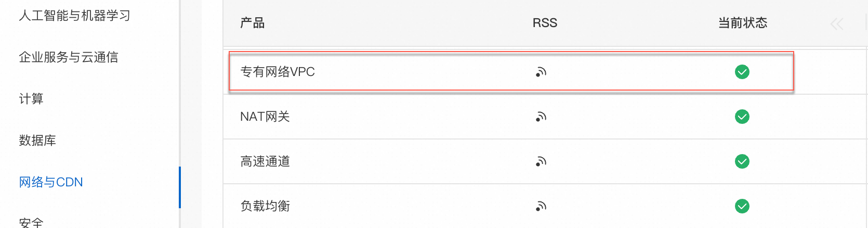The image size is (868, 228).
Task: Open RSS feed for NAT网关
Action: coord(541,117)
